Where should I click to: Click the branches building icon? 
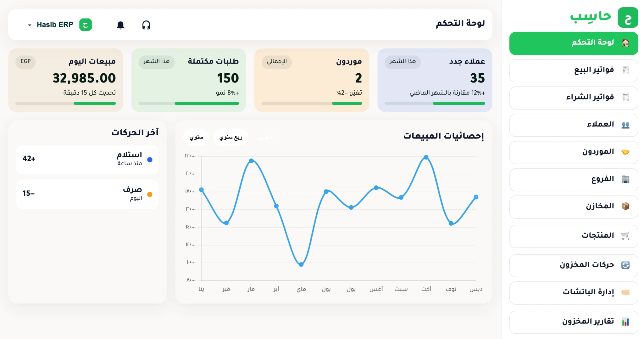[x=625, y=179]
